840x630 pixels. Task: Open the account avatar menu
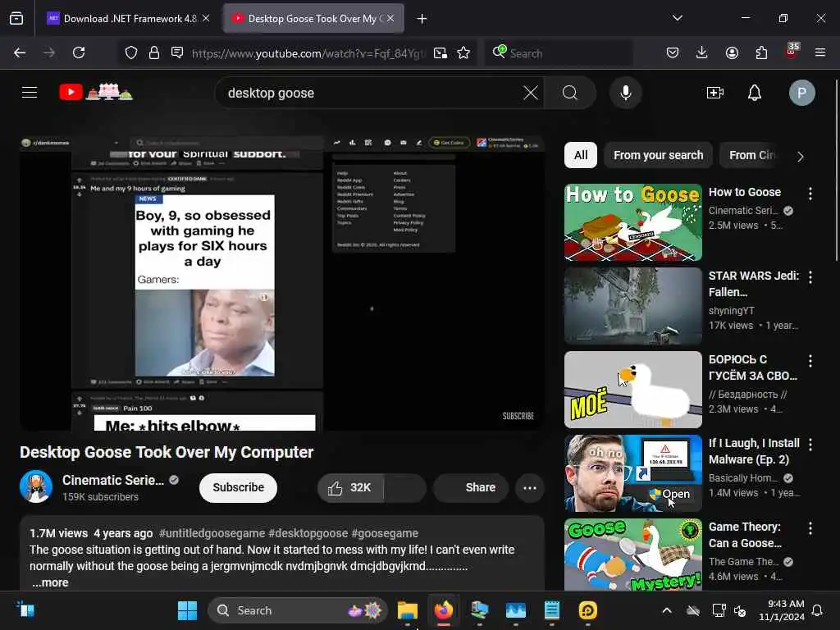pos(802,93)
